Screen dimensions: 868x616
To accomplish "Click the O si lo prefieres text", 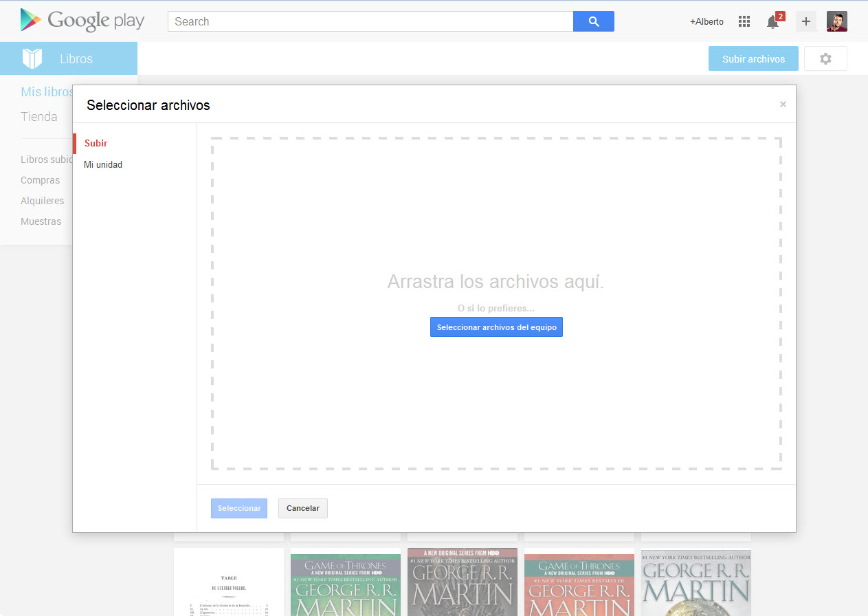I will tap(496, 308).
